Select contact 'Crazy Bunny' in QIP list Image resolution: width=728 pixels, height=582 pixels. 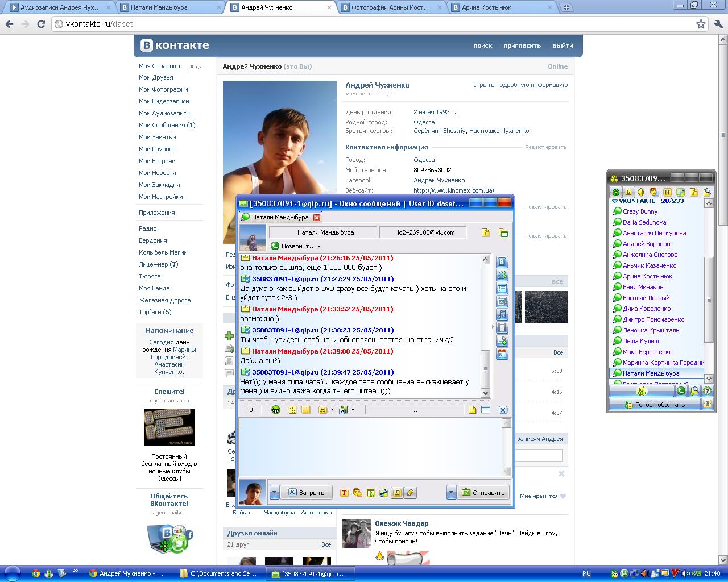pyautogui.click(x=640, y=211)
